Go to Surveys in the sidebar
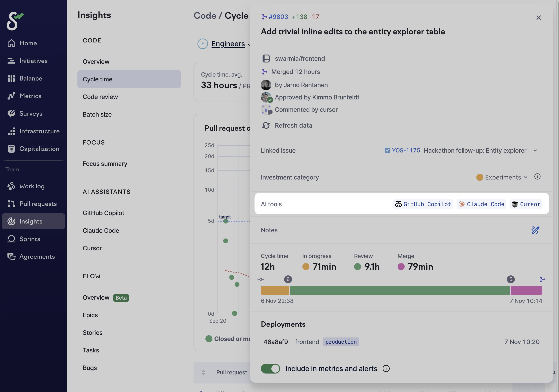Viewport: 559px width, 392px height. click(31, 114)
